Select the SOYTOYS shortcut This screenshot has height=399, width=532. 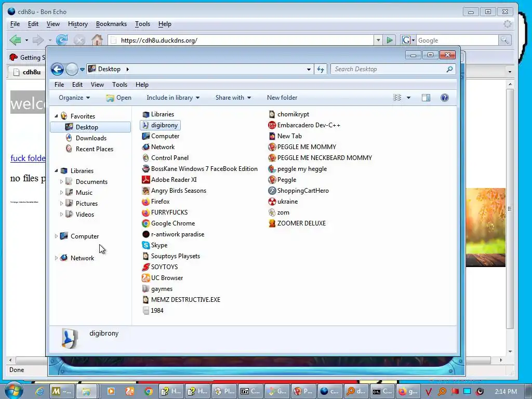160,267
